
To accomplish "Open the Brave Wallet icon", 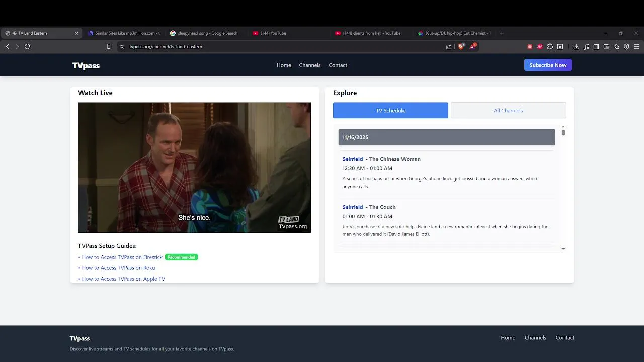I will point(606,46).
